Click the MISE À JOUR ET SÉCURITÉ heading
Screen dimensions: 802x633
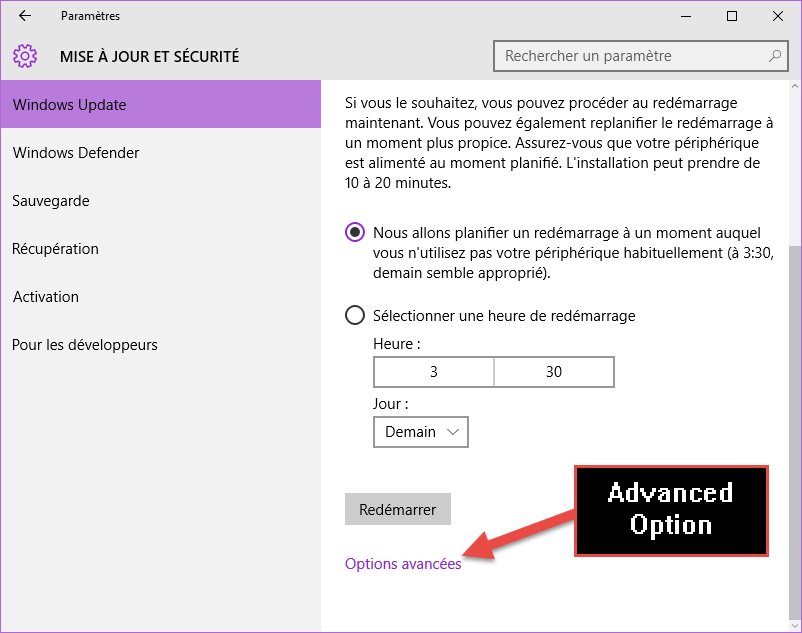(x=149, y=56)
